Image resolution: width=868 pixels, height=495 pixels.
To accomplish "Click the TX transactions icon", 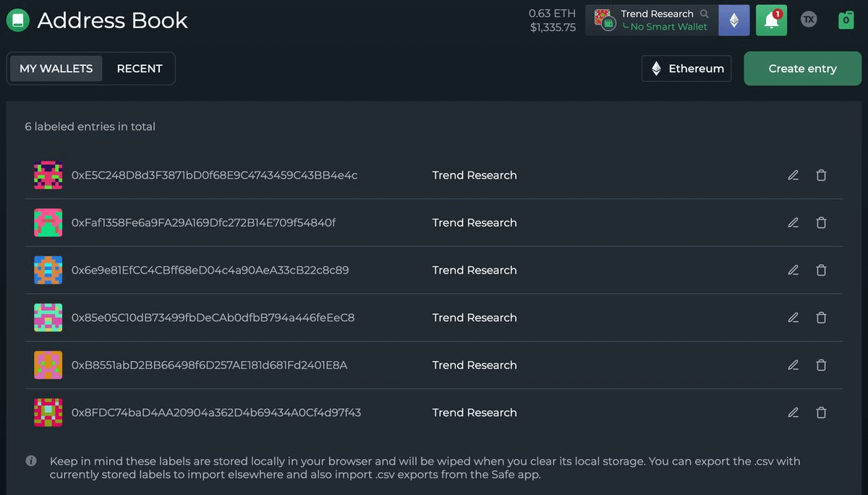I will click(x=809, y=20).
